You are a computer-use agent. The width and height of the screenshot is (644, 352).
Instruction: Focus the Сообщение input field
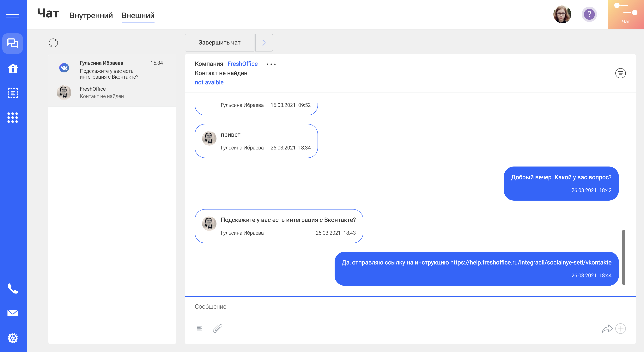410,306
